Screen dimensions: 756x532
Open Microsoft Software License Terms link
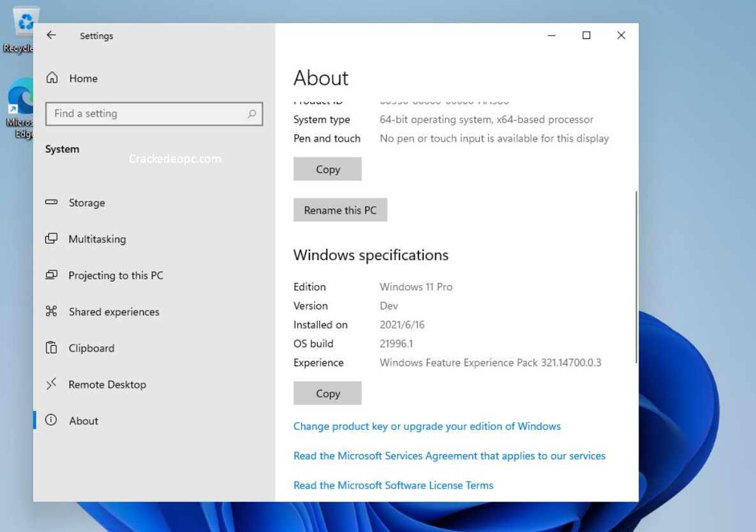tap(393, 485)
